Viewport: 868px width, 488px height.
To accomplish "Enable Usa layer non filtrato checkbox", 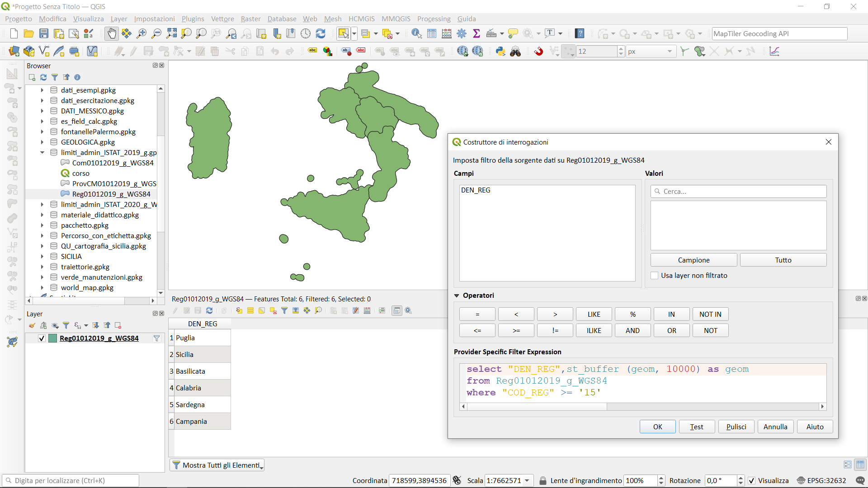I will (x=654, y=276).
